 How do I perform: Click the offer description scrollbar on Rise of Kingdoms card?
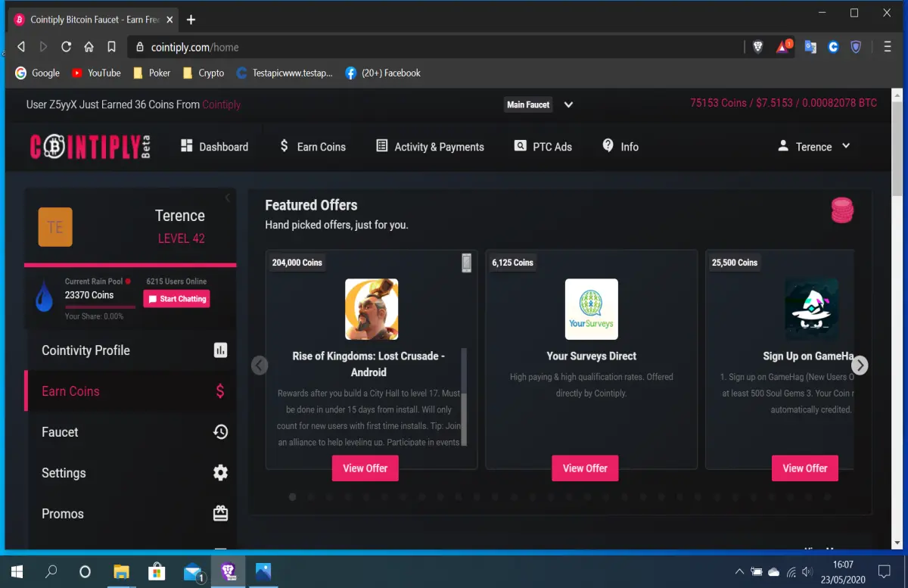coord(464,397)
